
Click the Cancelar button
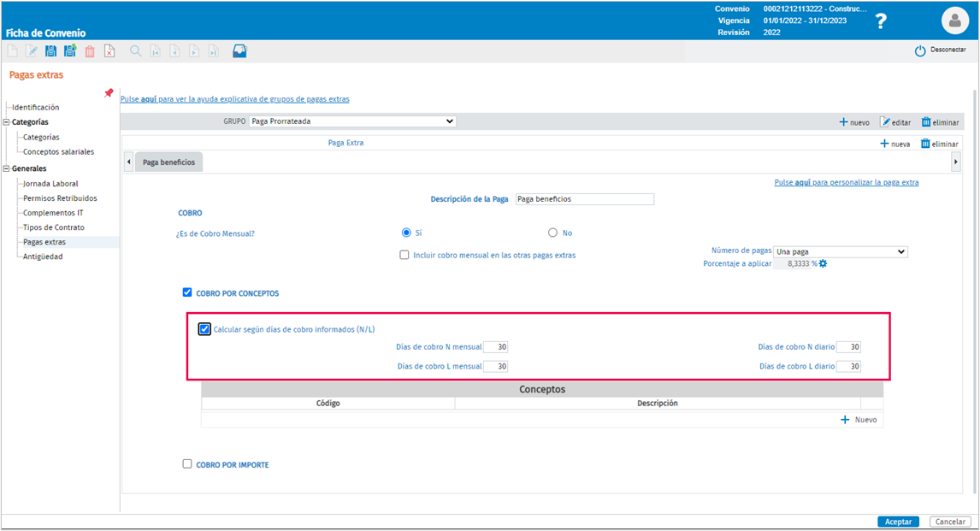pyautogui.click(x=950, y=522)
